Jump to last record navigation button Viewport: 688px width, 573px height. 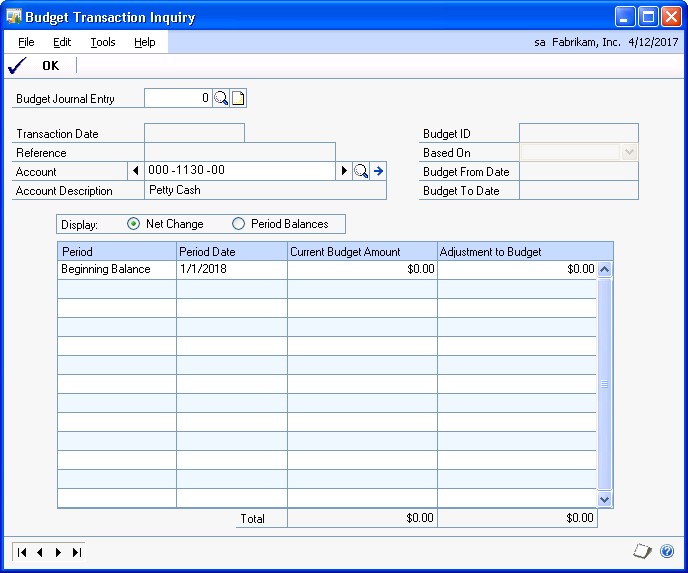(x=77, y=552)
